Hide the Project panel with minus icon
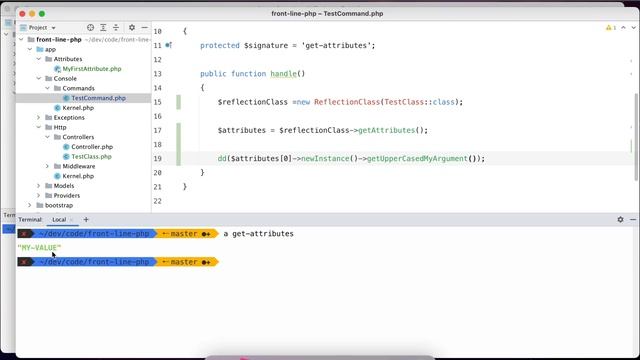The height and width of the screenshot is (360, 640). tap(144, 27)
